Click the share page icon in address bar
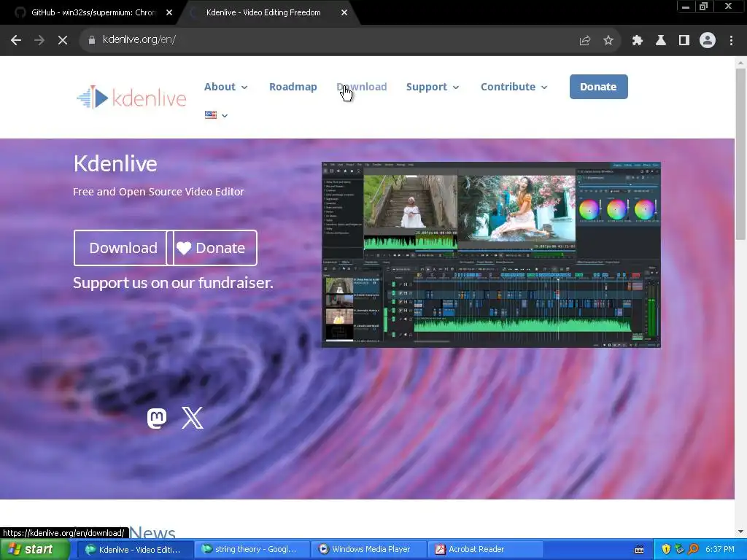 tap(585, 41)
